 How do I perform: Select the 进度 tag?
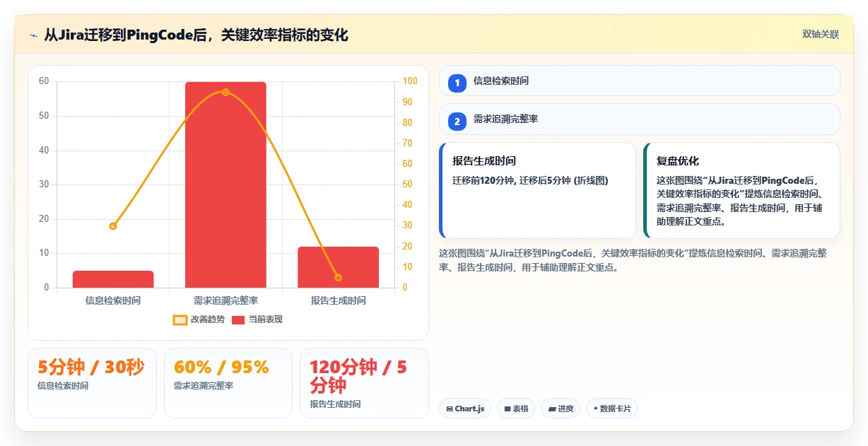(x=561, y=409)
